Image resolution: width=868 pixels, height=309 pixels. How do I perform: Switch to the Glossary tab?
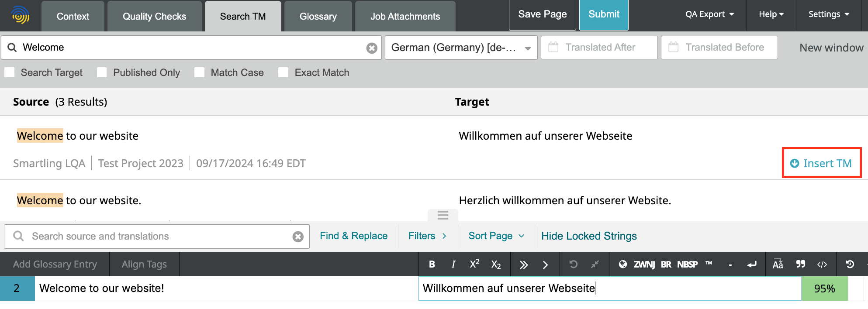318,17
